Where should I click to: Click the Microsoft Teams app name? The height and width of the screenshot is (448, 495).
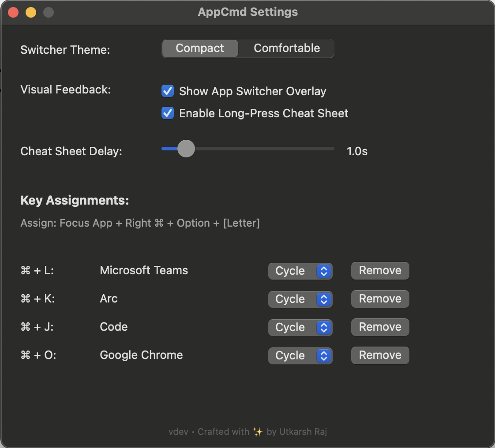[x=144, y=270]
